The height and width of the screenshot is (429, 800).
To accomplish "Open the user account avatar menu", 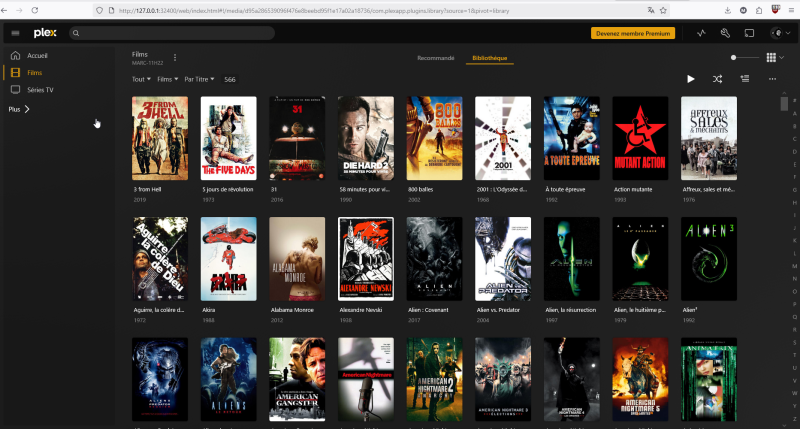I will [780, 33].
